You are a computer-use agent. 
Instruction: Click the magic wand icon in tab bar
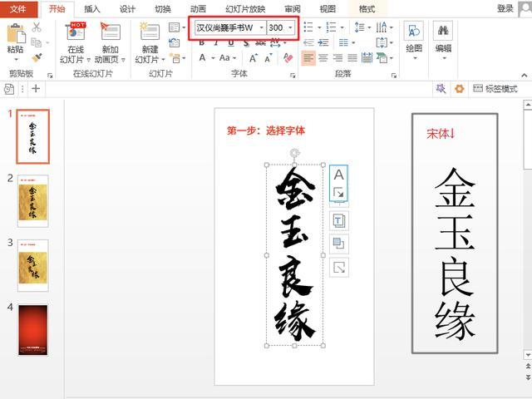point(441,89)
